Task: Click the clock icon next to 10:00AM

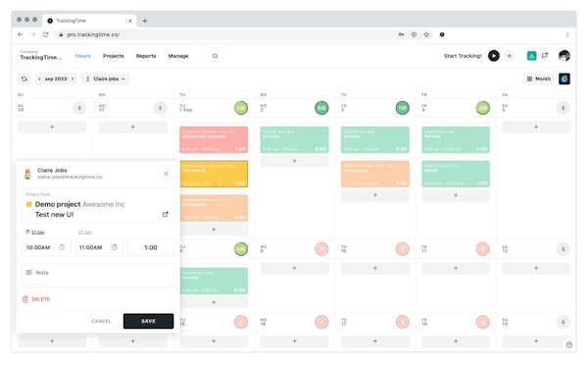Action: point(62,247)
